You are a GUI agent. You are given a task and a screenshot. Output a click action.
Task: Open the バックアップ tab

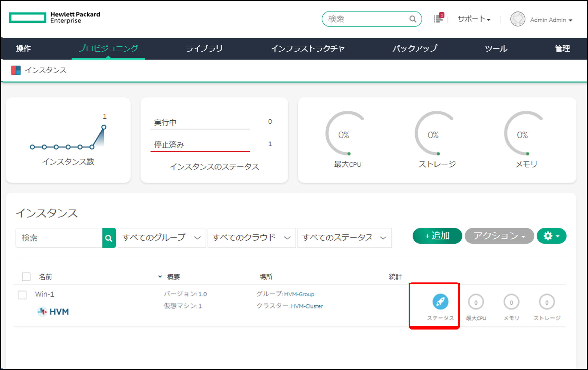point(415,48)
